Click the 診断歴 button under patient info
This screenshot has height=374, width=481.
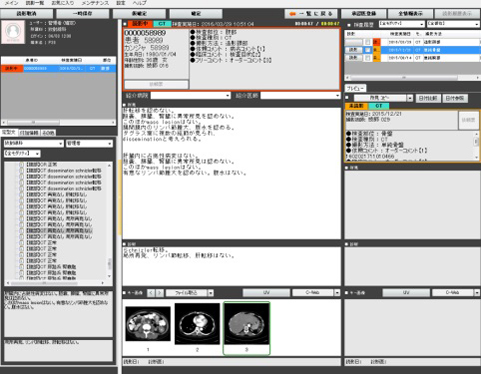point(156,84)
